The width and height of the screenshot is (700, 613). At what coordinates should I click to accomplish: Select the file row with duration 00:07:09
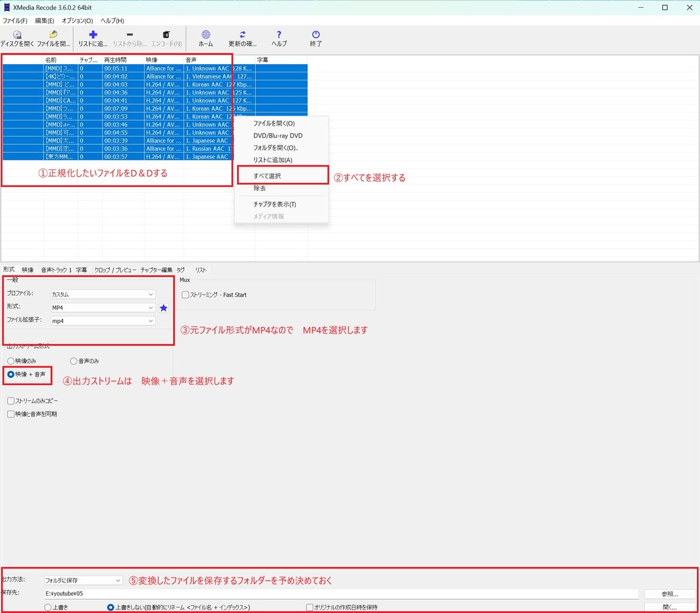point(155,109)
